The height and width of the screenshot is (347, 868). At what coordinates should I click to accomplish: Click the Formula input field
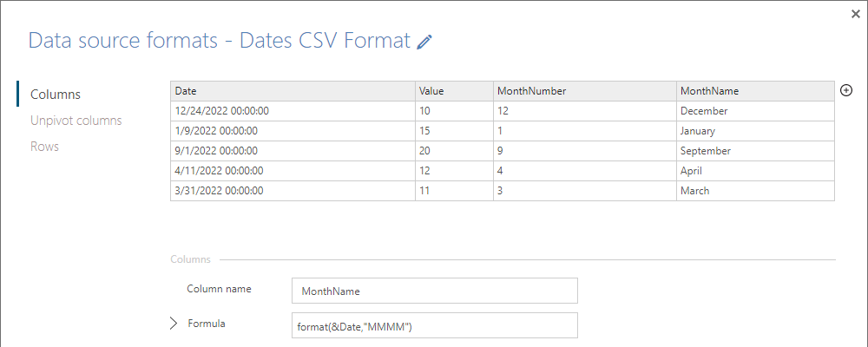pos(435,325)
